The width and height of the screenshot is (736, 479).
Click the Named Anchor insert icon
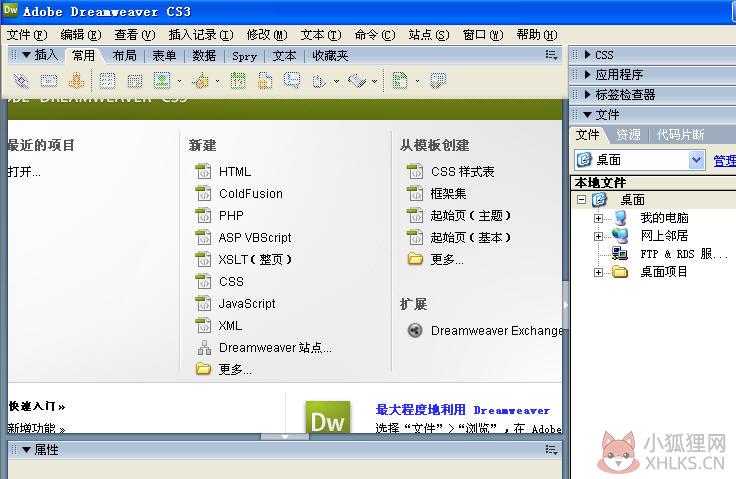click(76, 81)
